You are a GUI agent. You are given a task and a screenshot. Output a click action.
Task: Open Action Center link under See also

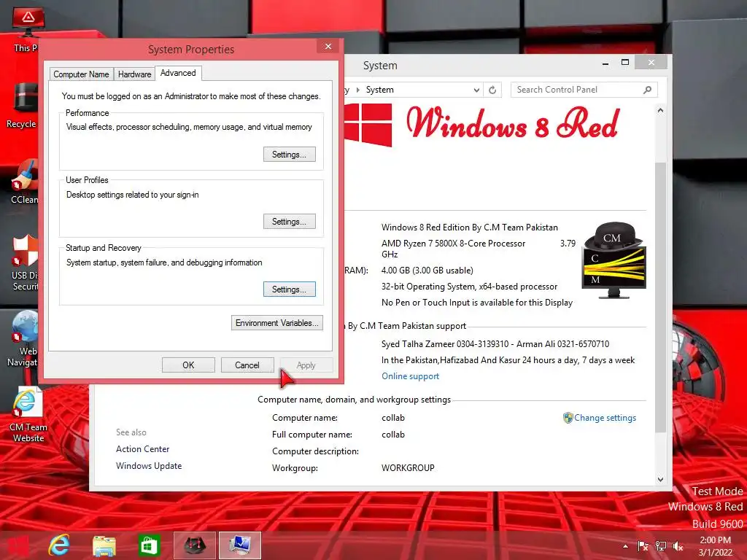(x=142, y=449)
